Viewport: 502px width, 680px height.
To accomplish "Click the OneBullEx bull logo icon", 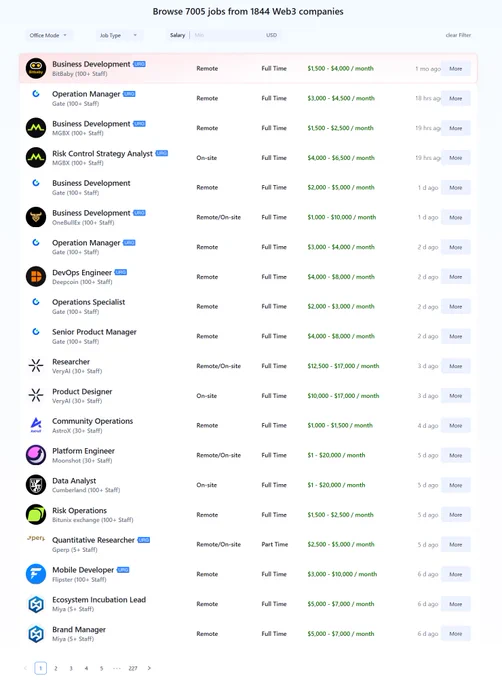I will pos(36,217).
